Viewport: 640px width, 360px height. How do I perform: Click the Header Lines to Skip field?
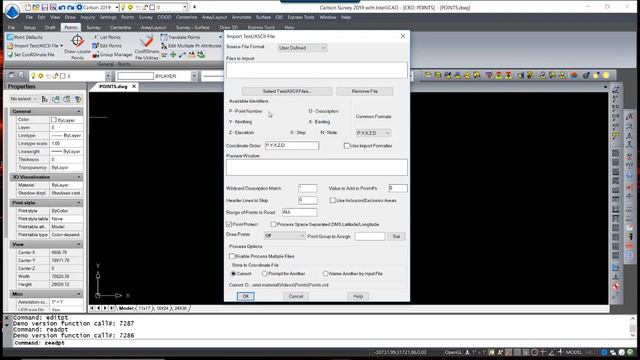click(x=308, y=200)
